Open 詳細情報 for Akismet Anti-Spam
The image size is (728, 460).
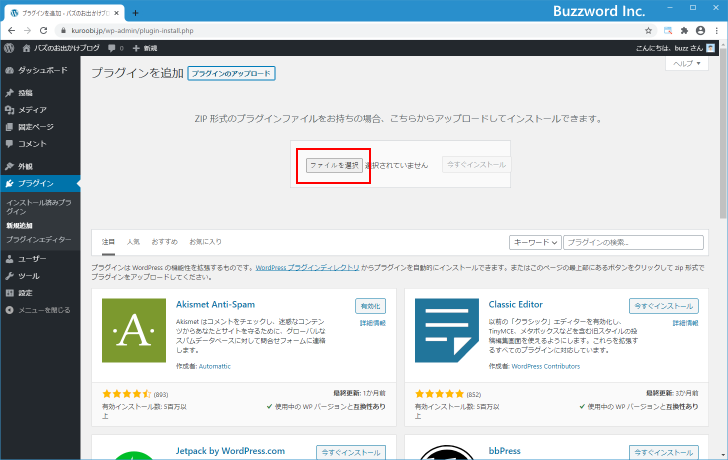click(373, 323)
